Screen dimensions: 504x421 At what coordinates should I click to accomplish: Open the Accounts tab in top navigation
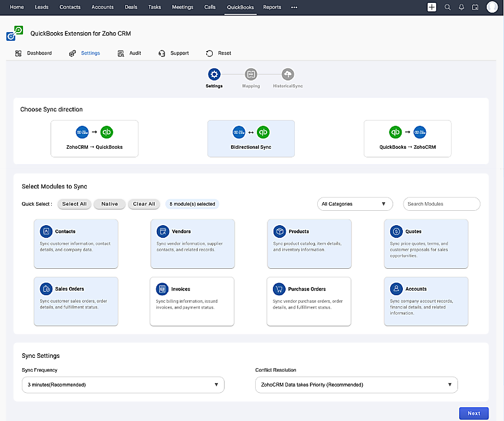coord(102,7)
